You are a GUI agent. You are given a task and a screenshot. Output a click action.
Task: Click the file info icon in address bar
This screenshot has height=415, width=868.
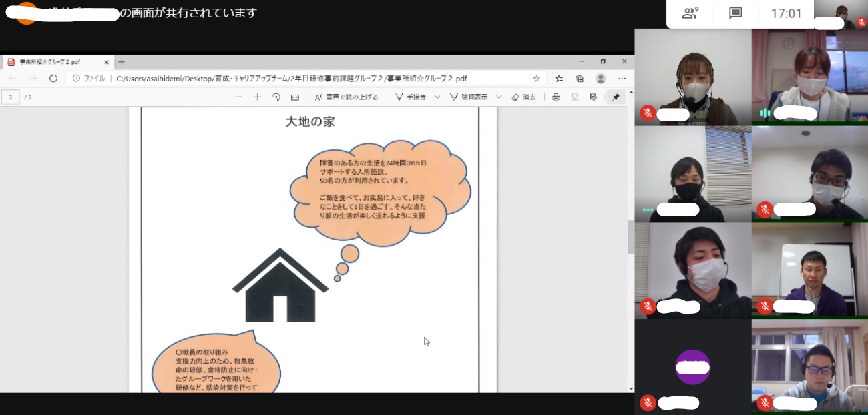76,79
